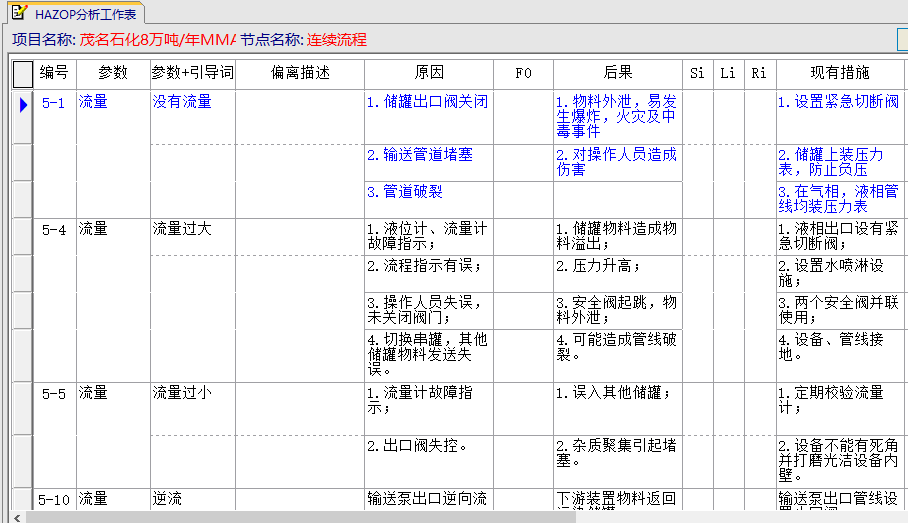Click the Li column header

pos(728,73)
